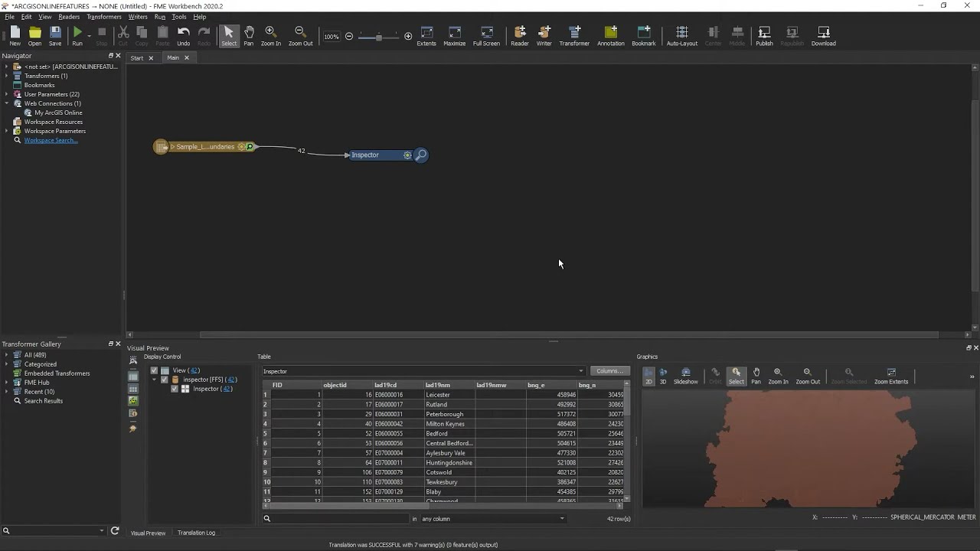This screenshot has height=551, width=980.
Task: Expand the Transformers (1) navigator node
Action: click(7, 76)
